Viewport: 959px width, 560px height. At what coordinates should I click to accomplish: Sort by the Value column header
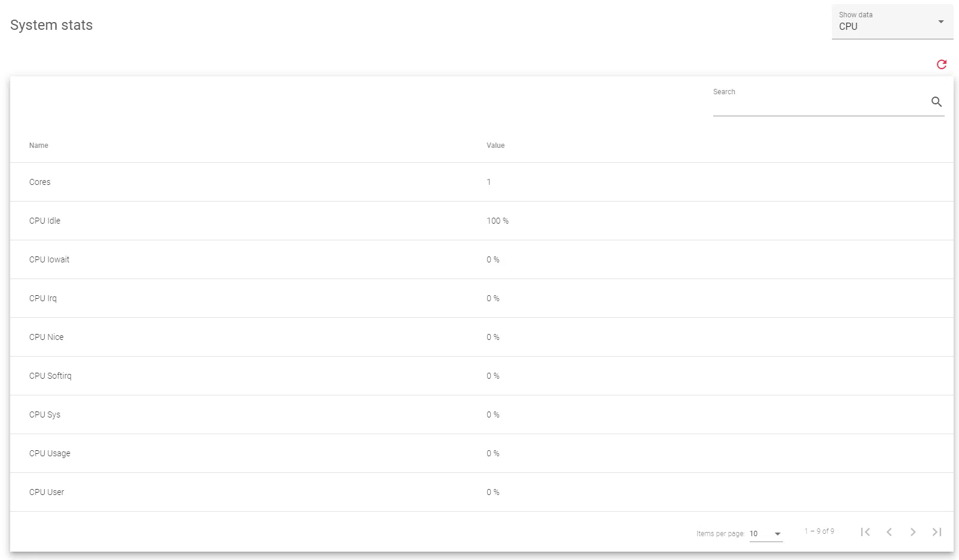(495, 146)
